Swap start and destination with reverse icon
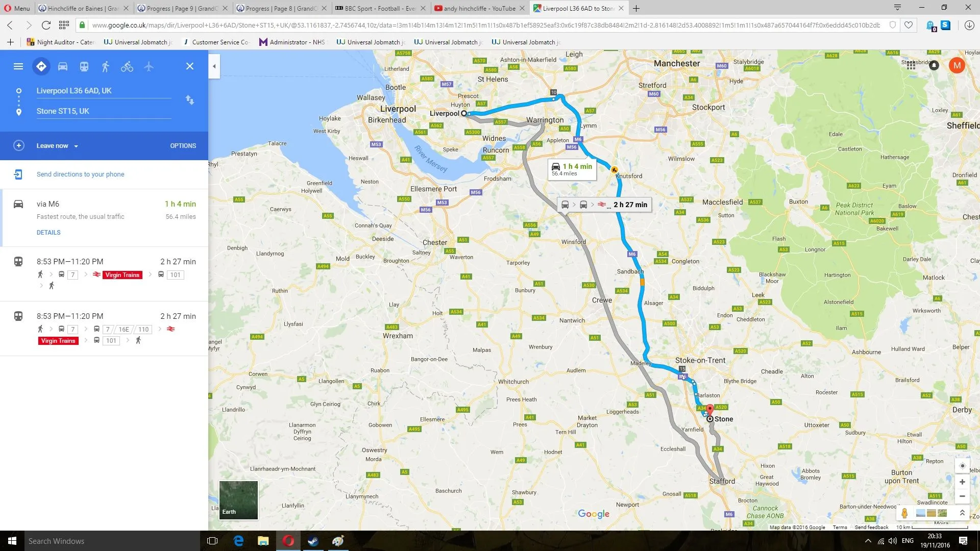Image resolution: width=980 pixels, height=551 pixels. click(x=190, y=100)
